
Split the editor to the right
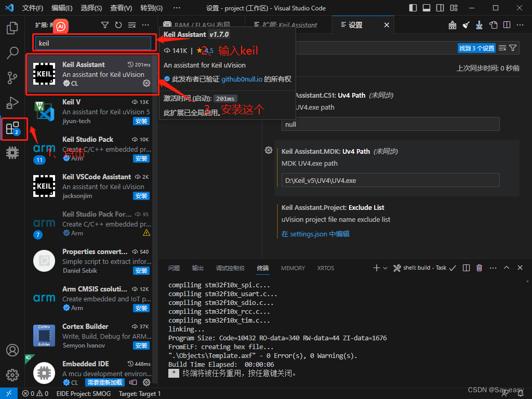pyautogui.click(x=507, y=25)
